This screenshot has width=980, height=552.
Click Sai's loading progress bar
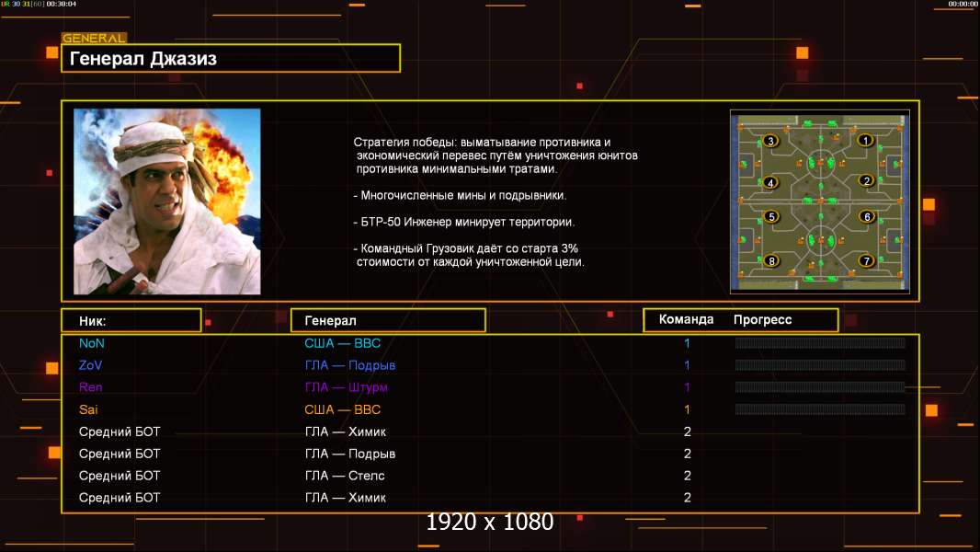click(820, 409)
